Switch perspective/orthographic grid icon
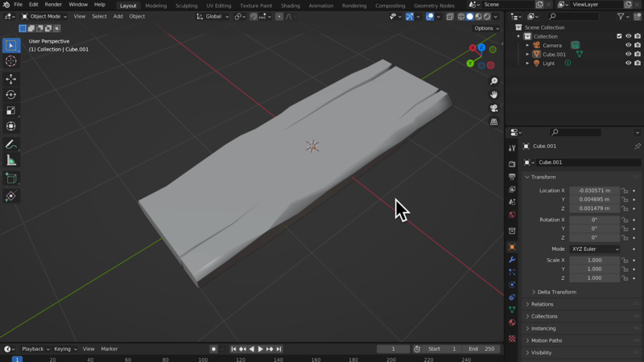644x362 pixels. (x=493, y=122)
